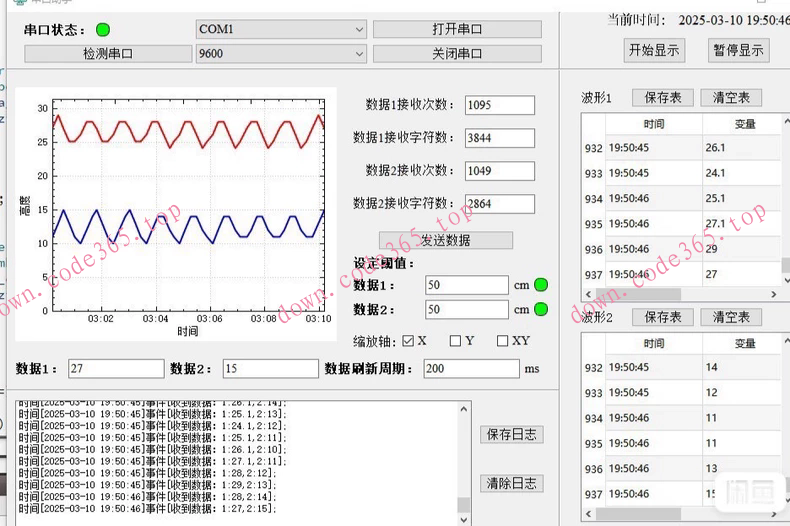Click left arrow of 波形2 horizontal scrollbar

pos(588,514)
